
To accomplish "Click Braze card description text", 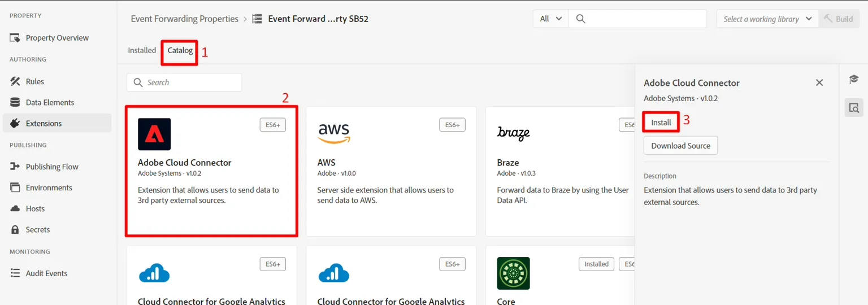I will click(x=563, y=195).
